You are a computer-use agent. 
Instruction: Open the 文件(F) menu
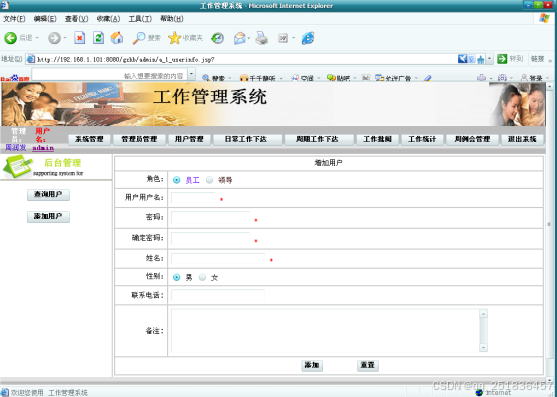pos(14,18)
